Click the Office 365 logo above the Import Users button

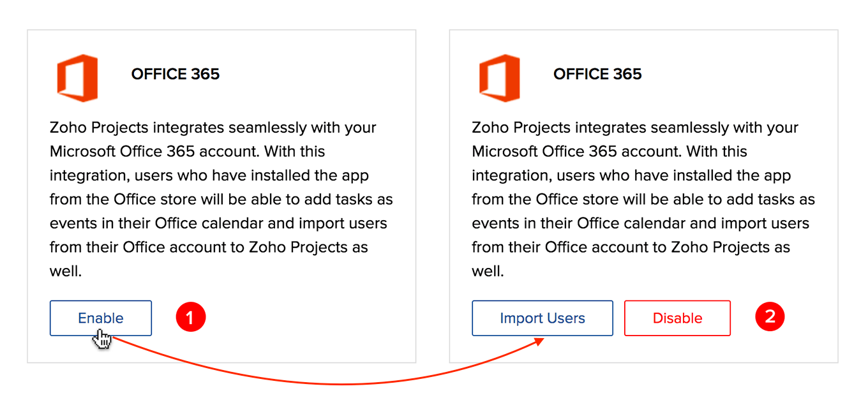500,78
